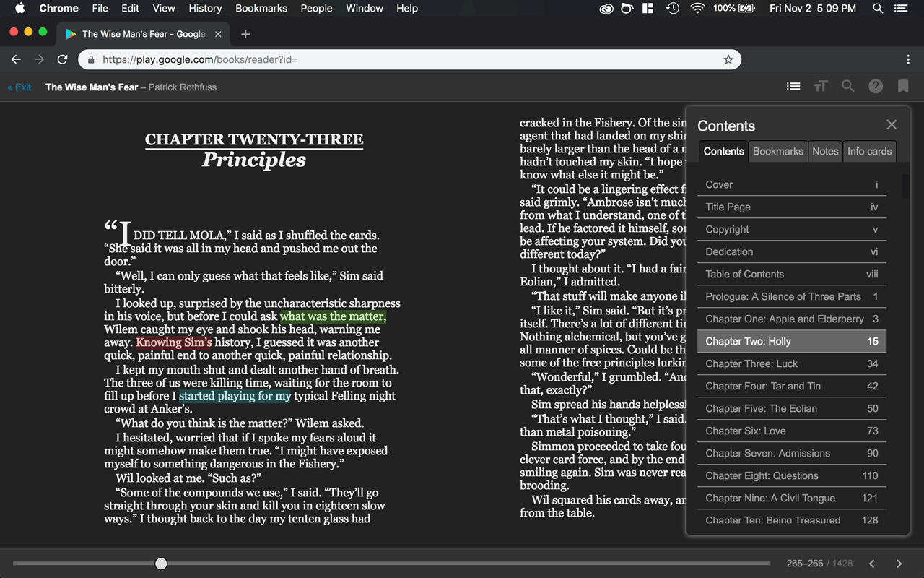Switch to the Notes tab
The height and width of the screenshot is (578, 924).
(x=825, y=151)
